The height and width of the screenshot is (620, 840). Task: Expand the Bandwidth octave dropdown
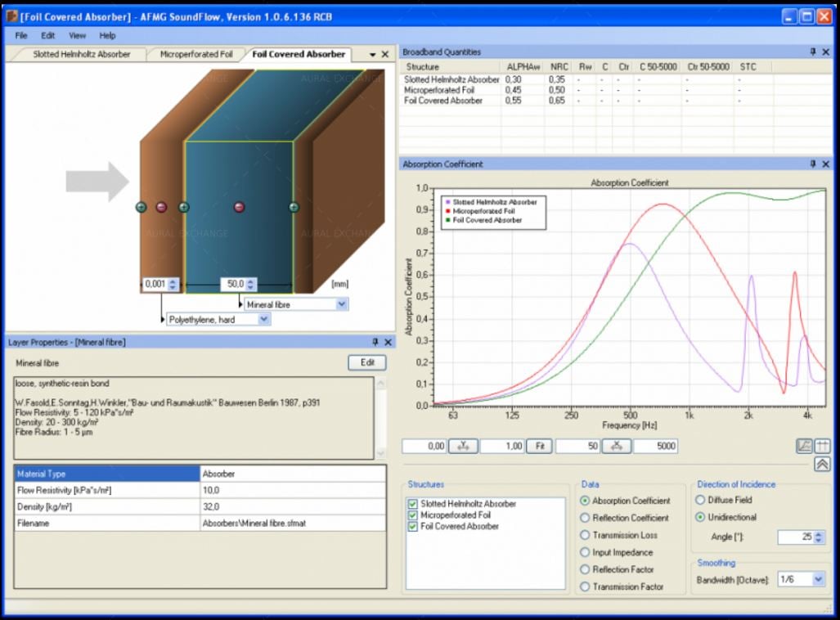point(818,579)
